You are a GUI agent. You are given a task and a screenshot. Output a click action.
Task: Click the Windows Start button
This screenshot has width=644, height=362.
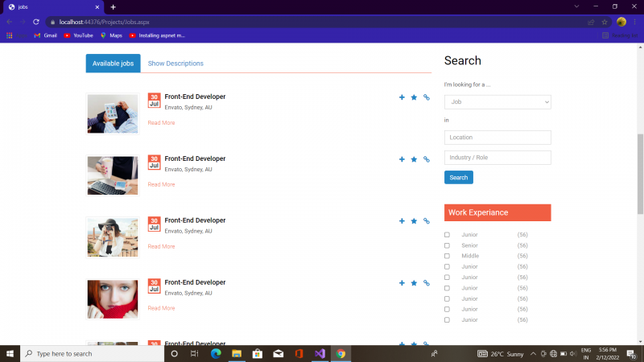(10, 353)
